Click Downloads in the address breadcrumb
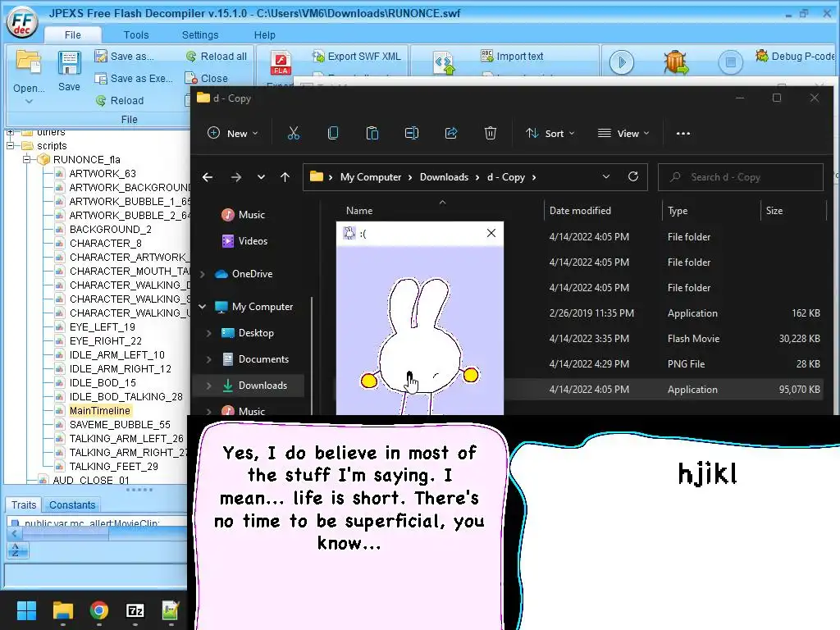This screenshot has width=840, height=630. click(x=444, y=177)
